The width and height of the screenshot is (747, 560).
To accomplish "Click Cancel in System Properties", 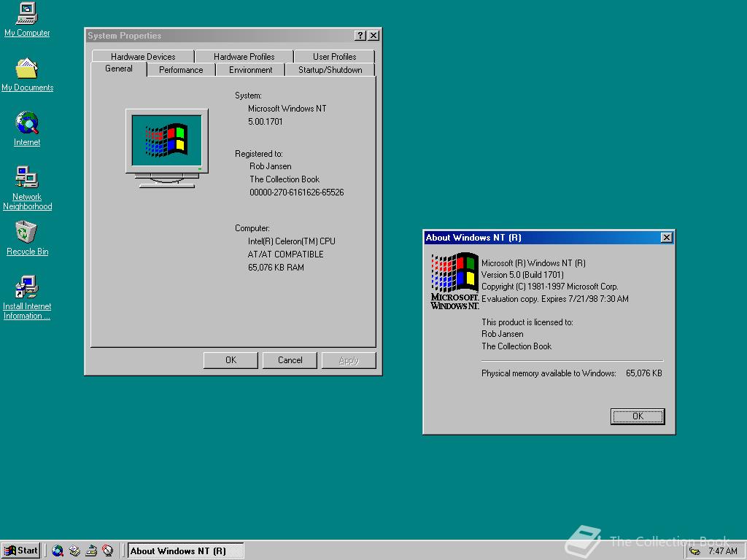I will (290, 360).
